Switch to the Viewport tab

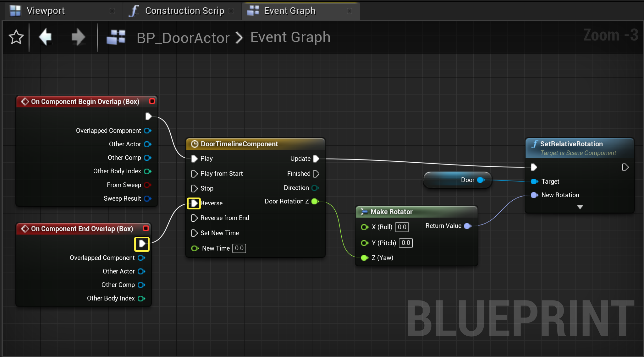[x=46, y=11]
